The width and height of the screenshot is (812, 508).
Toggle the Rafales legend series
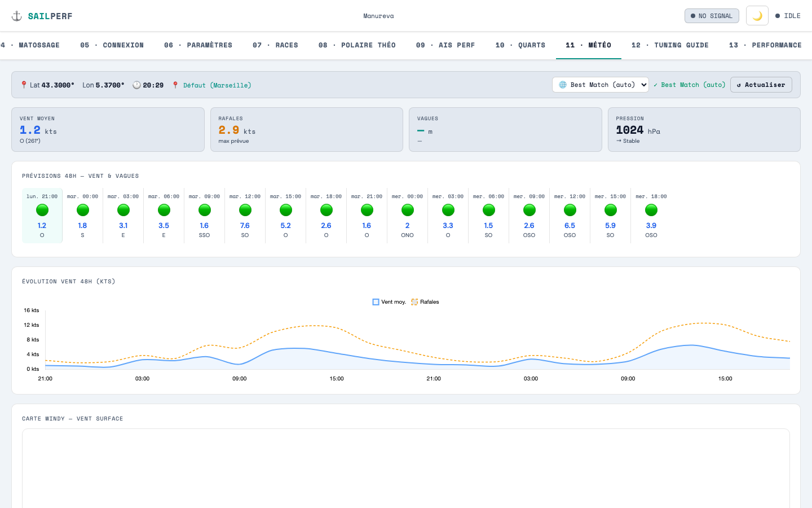tap(425, 302)
